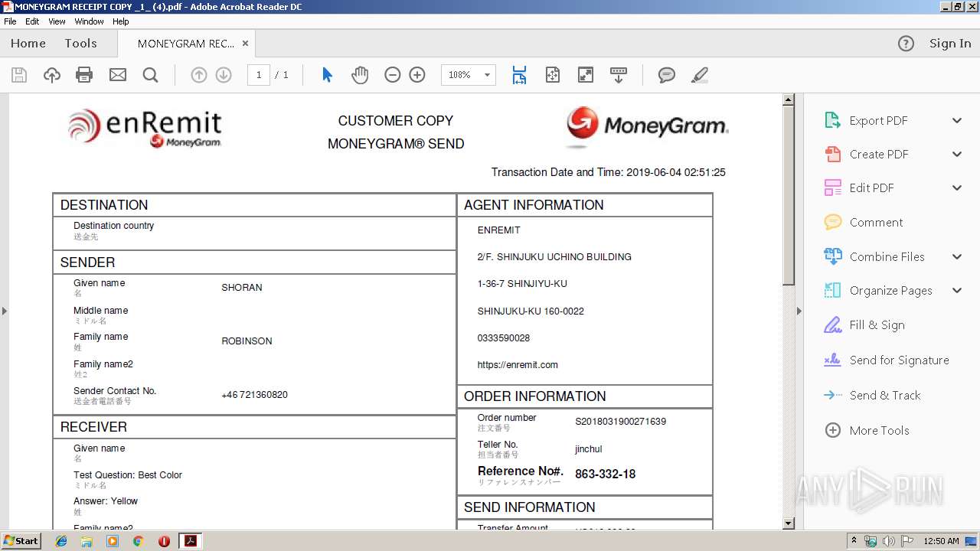Screen dimensions: 980x551
Task: Choose the Hand pan tool
Action: click(360, 74)
